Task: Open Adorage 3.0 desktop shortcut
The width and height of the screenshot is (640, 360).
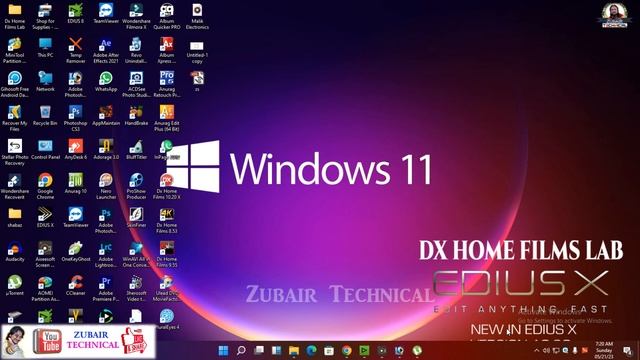Action: coord(106,149)
